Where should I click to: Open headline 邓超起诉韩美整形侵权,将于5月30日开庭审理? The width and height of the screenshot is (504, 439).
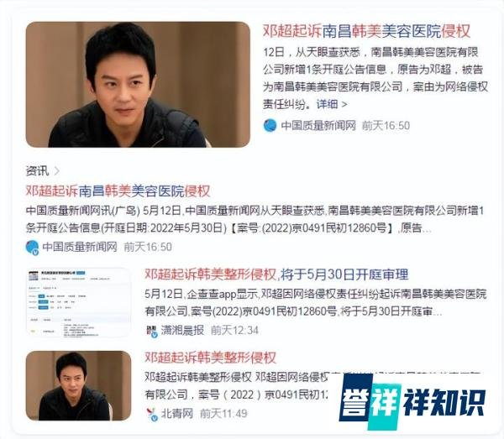pos(276,274)
